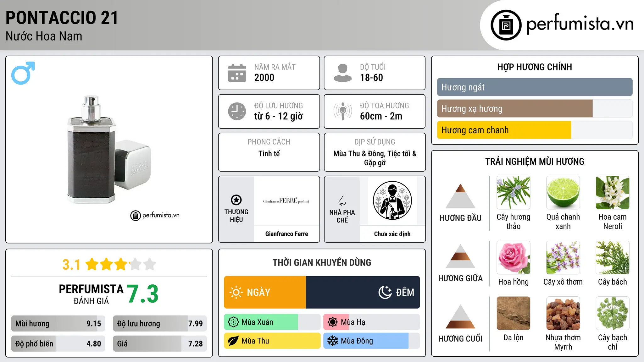
Task: Click the base notes pyramid icon
Action: (460, 316)
